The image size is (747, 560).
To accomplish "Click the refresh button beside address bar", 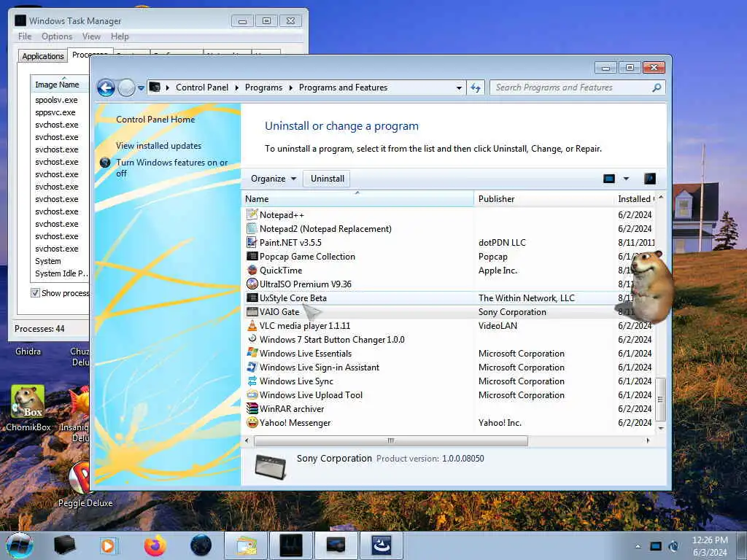I will point(476,87).
